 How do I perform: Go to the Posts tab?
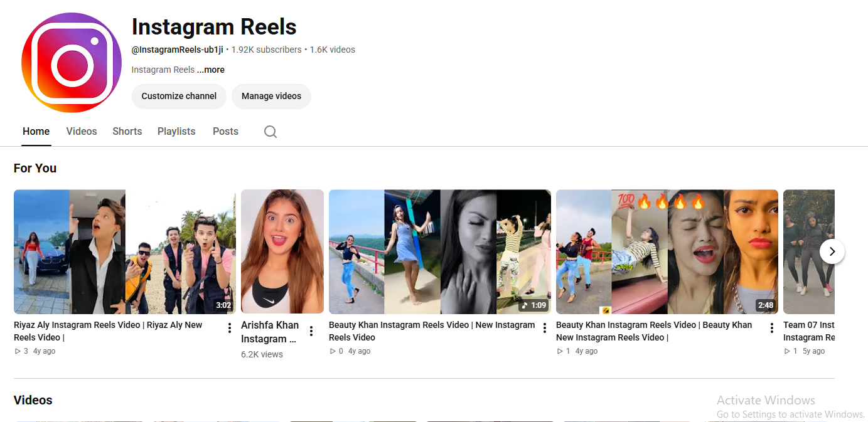pos(225,132)
